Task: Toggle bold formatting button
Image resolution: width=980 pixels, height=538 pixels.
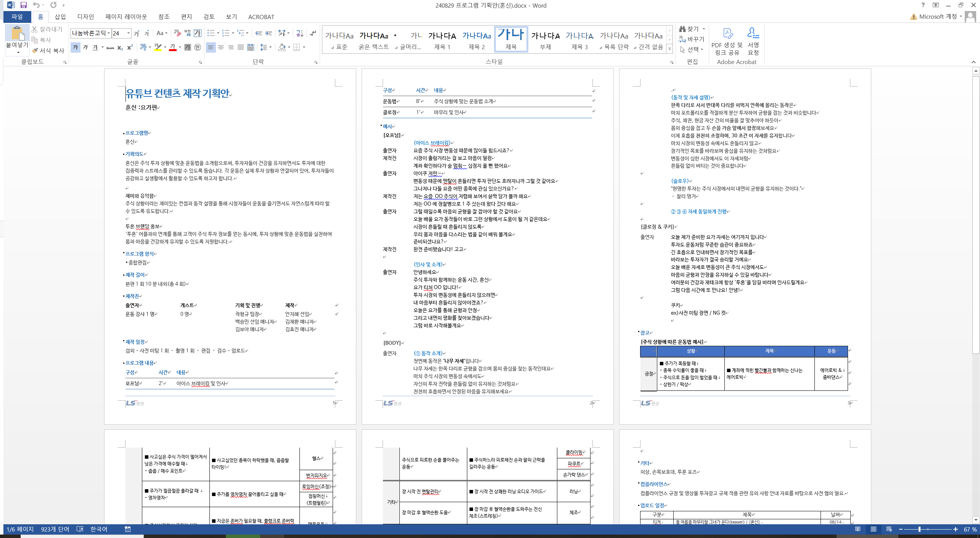Action: click(x=76, y=48)
